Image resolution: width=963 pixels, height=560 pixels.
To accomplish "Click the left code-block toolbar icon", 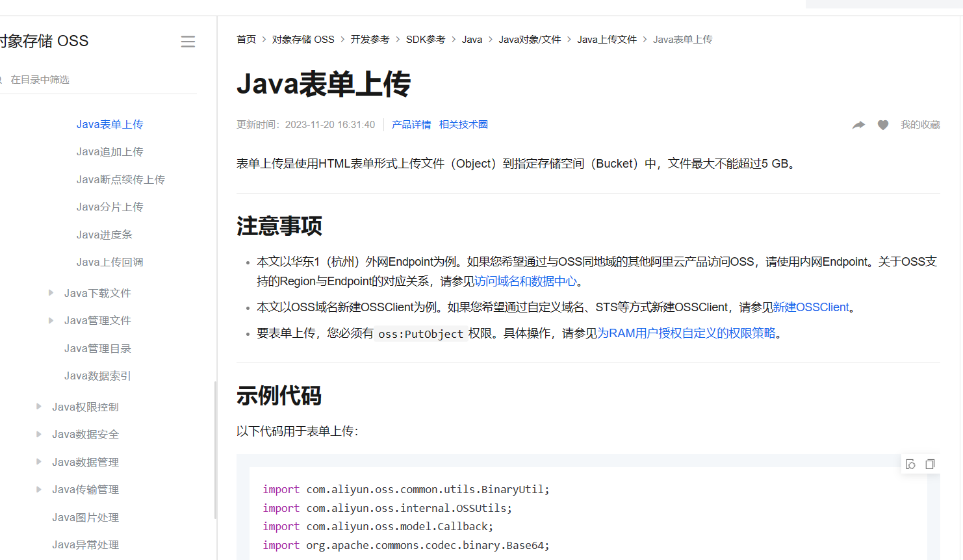I will [x=910, y=464].
